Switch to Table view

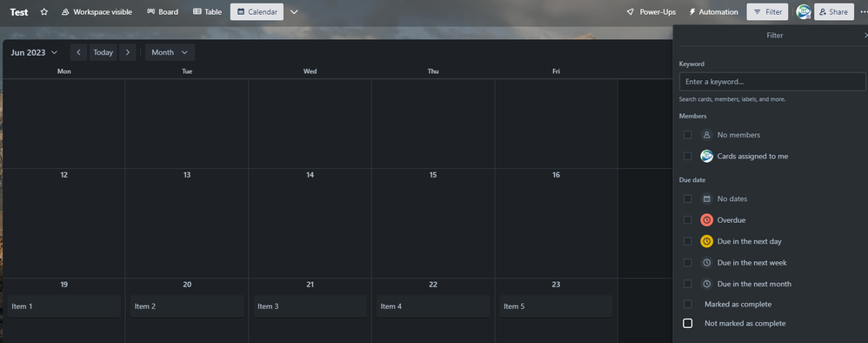[x=208, y=11]
